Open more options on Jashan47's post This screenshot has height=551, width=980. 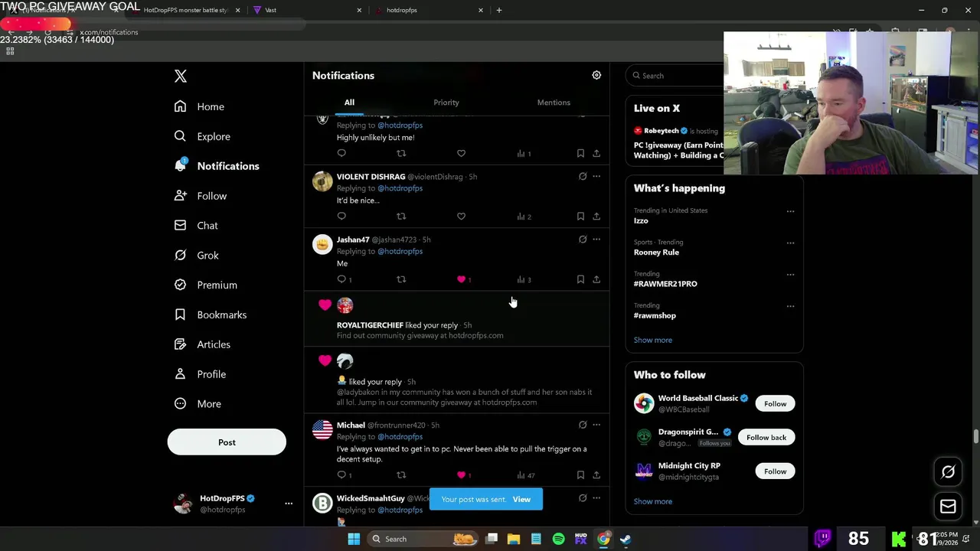(x=596, y=240)
